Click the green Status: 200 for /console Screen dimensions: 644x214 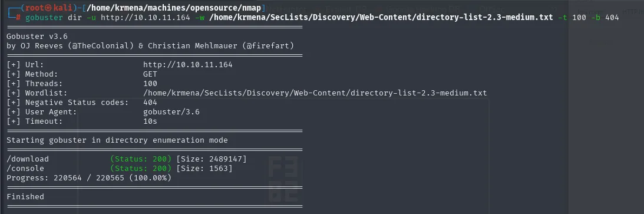click(x=141, y=169)
